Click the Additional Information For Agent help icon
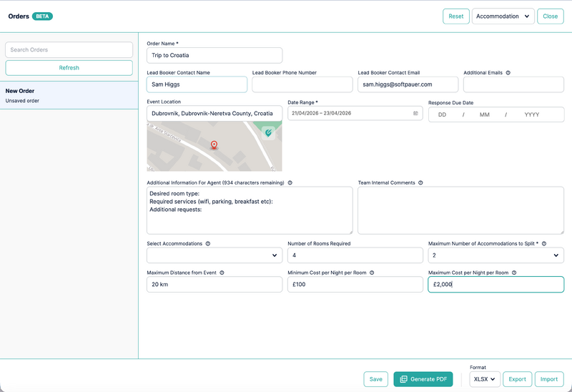The width and height of the screenshot is (572, 392). coord(290,182)
